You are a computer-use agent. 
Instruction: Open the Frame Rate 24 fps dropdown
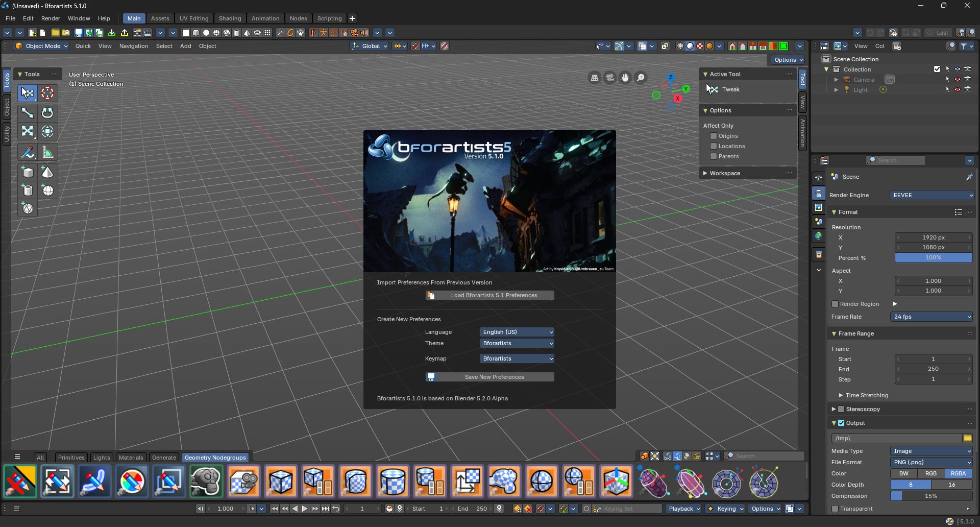[x=932, y=317]
